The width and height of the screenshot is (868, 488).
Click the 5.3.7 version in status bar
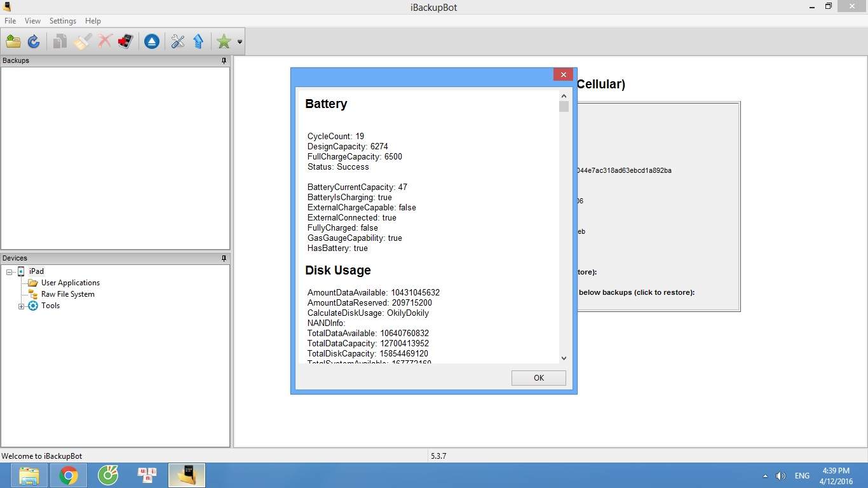click(438, 456)
